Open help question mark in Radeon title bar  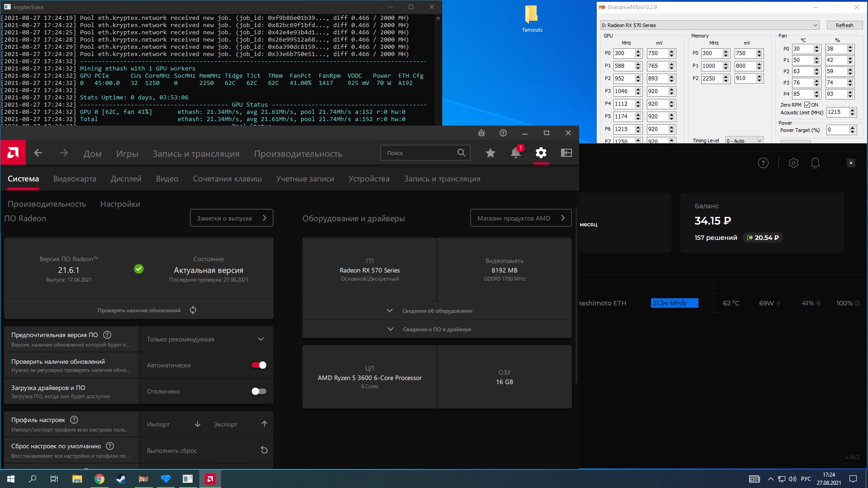pyautogui.click(x=503, y=133)
